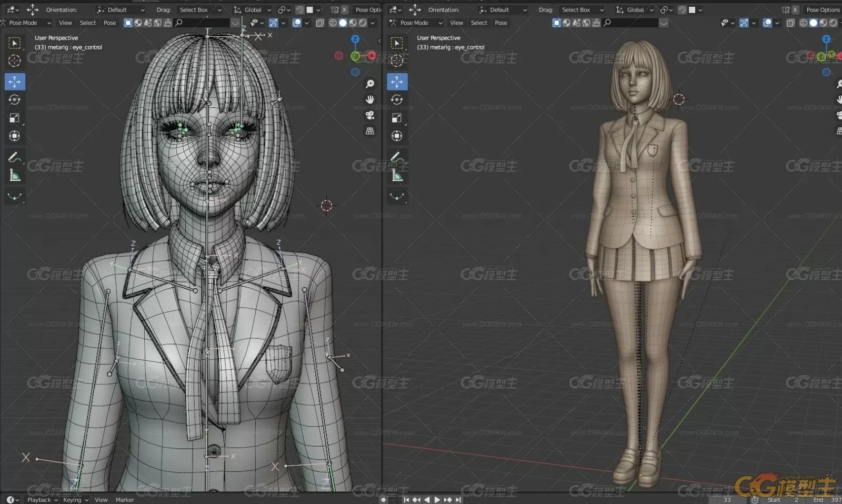The width and height of the screenshot is (842, 504).
Task: Click the current frame field showing 33
Action: pos(728,500)
